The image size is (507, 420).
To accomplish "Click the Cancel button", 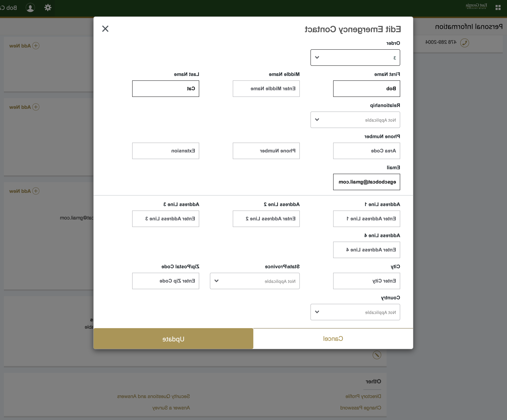I will coord(333,339).
